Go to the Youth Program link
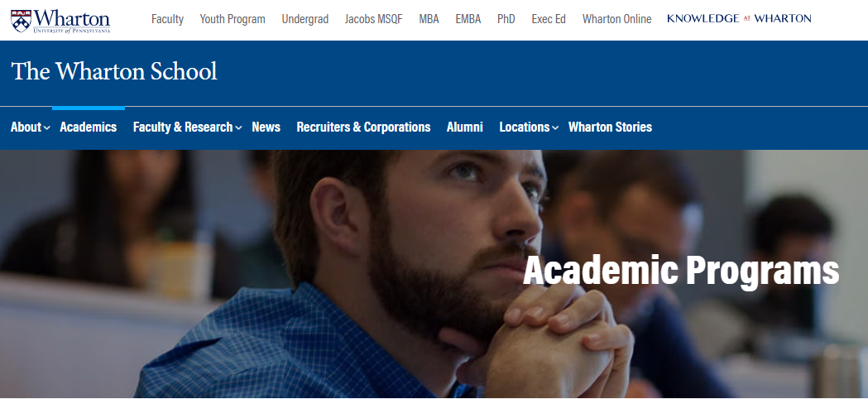868x399 pixels. (233, 19)
